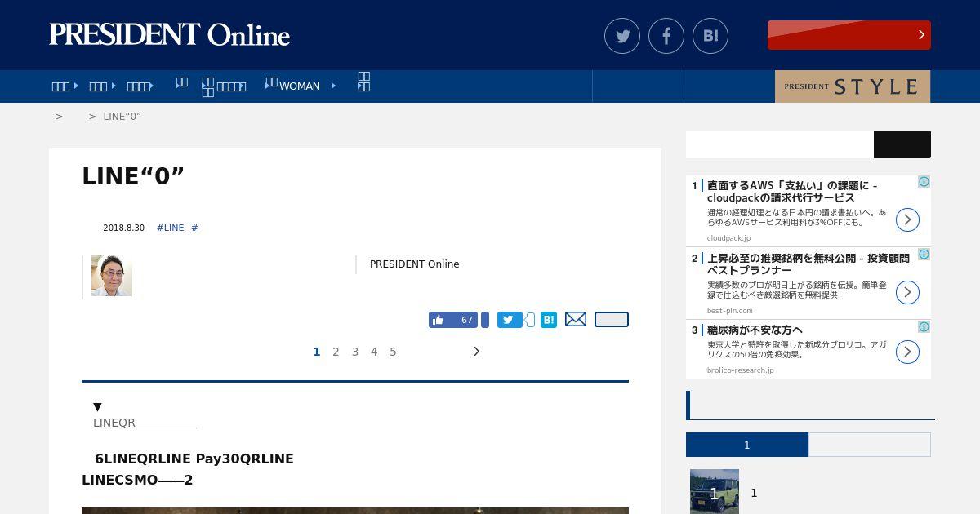Select the active ranking tab labeled 1

point(747,445)
